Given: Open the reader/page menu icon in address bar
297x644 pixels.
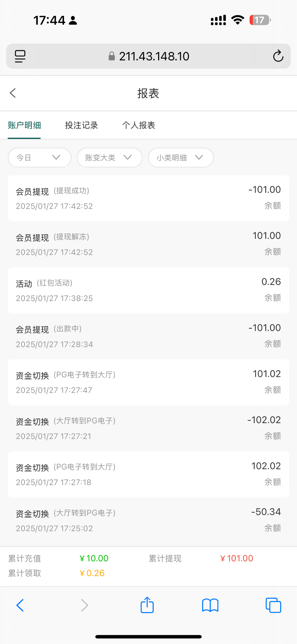Looking at the screenshot, I should 20,56.
